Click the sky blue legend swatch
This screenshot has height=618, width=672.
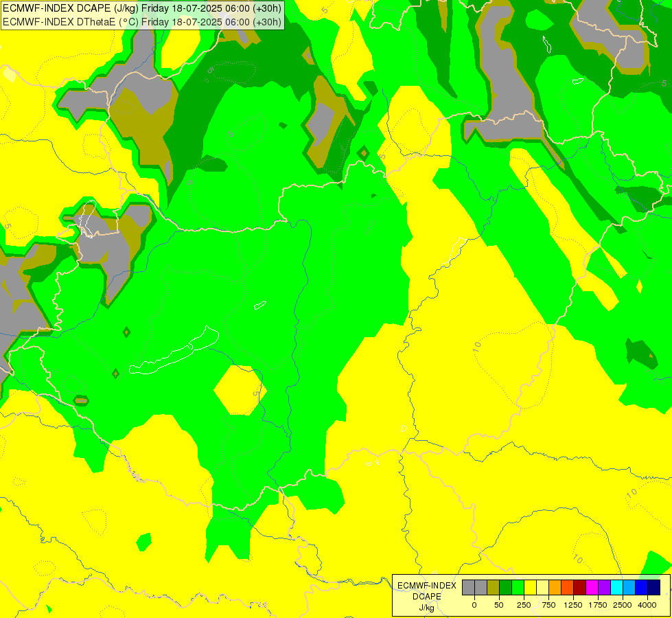(629, 588)
